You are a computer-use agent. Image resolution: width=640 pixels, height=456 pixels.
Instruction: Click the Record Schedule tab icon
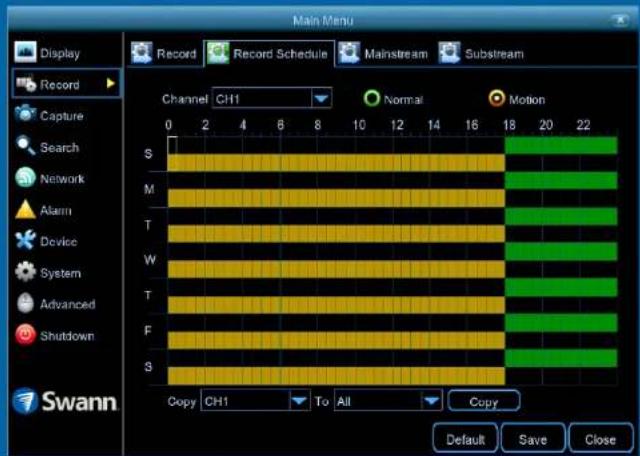coord(218,53)
